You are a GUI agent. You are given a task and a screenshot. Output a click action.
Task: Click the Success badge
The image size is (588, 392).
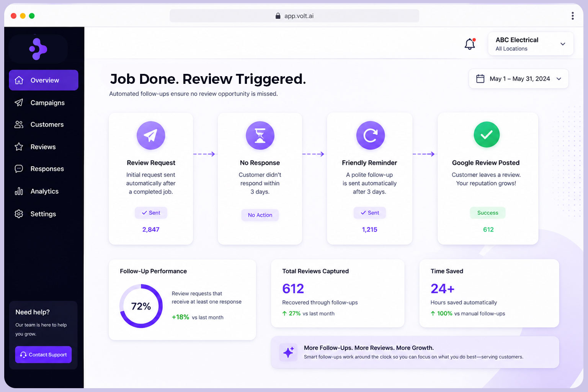click(488, 213)
